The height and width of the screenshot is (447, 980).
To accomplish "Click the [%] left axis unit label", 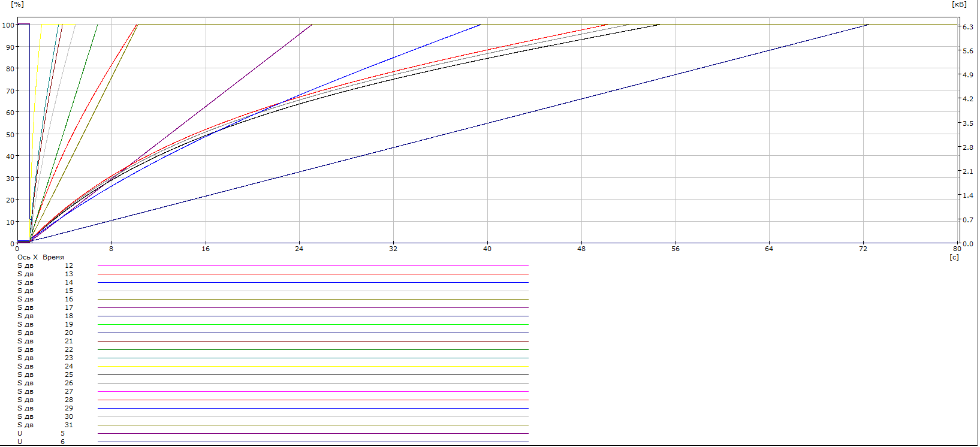I will click(17, 4).
